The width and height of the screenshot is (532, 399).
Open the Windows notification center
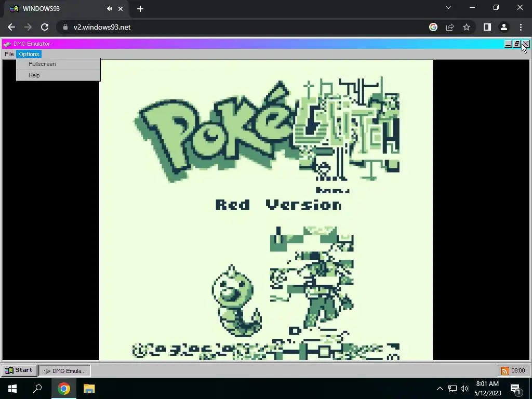pyautogui.click(x=516, y=389)
